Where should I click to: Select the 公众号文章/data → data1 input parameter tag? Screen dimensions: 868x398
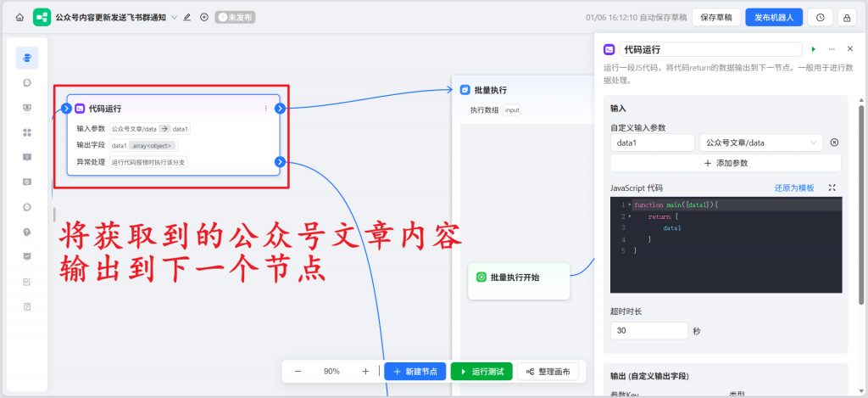pyautogui.click(x=150, y=129)
